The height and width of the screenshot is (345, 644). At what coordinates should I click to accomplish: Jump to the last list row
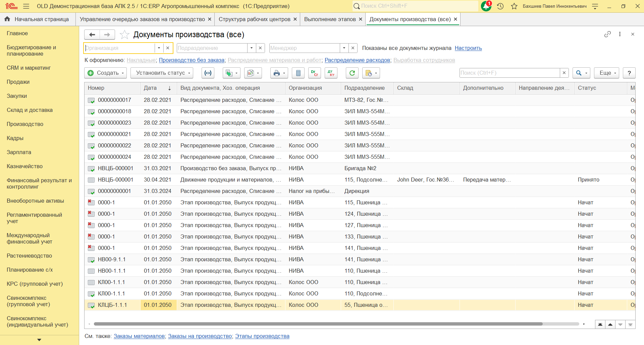(630, 324)
